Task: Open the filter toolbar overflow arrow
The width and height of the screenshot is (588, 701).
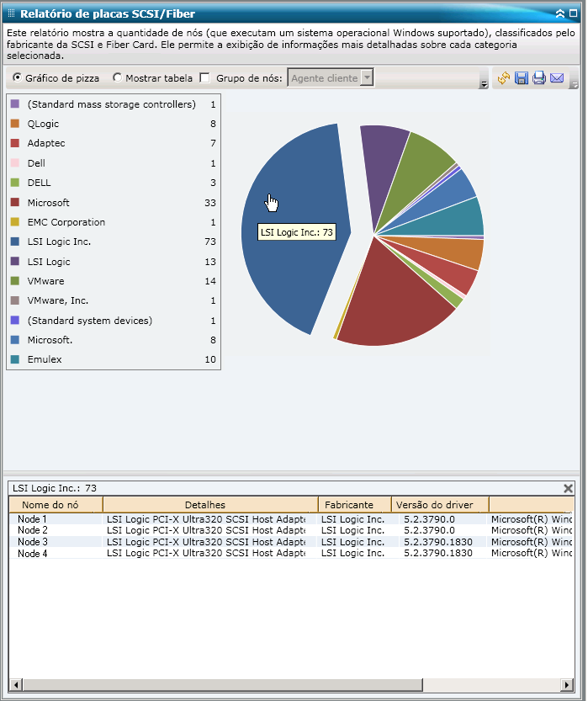Action: tap(484, 84)
